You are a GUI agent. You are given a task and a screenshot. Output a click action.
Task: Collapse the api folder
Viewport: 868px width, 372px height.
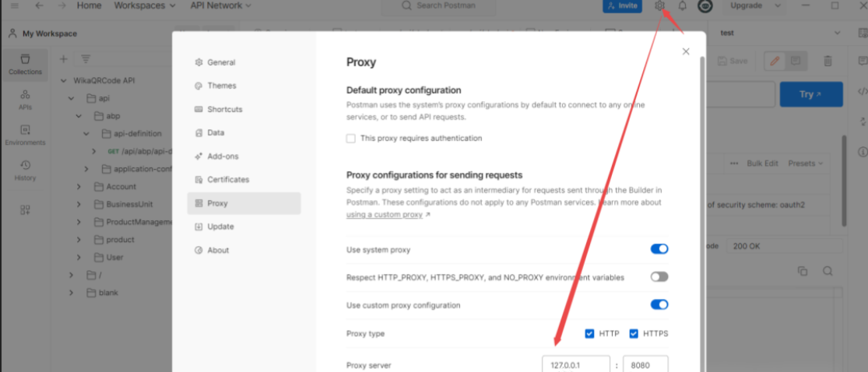(71, 99)
